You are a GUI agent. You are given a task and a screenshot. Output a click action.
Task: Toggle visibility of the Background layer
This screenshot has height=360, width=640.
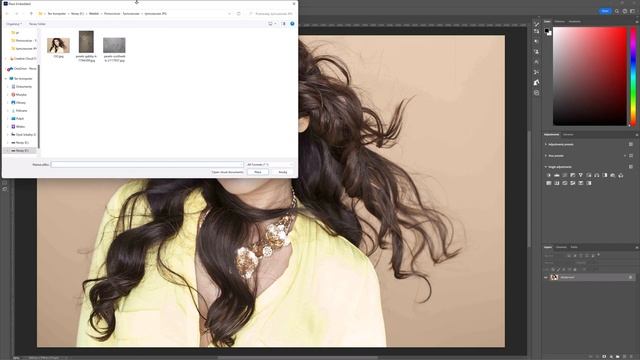[546, 278]
